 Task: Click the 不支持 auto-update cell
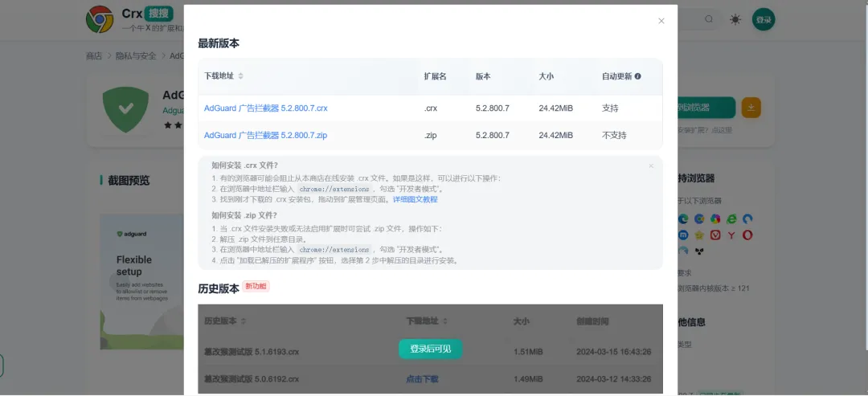(x=614, y=135)
